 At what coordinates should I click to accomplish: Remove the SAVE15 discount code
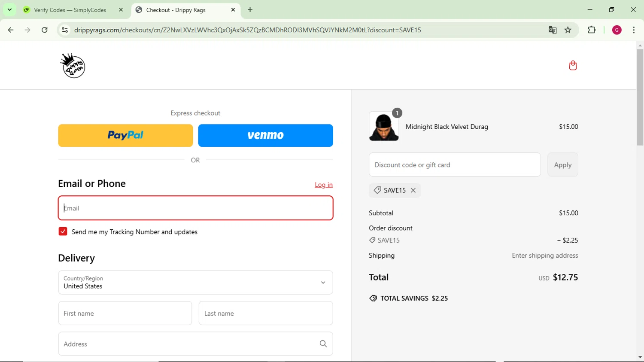click(x=413, y=190)
